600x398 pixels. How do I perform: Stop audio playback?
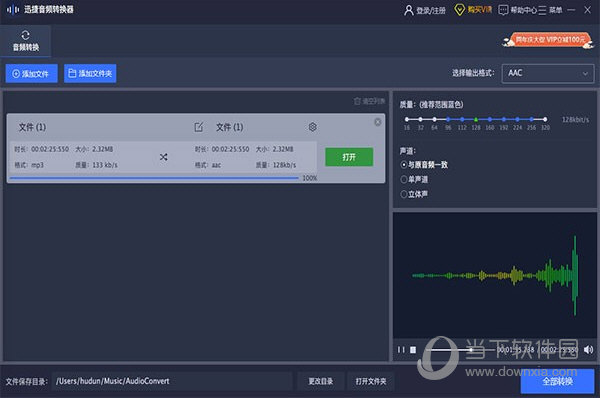[413, 349]
